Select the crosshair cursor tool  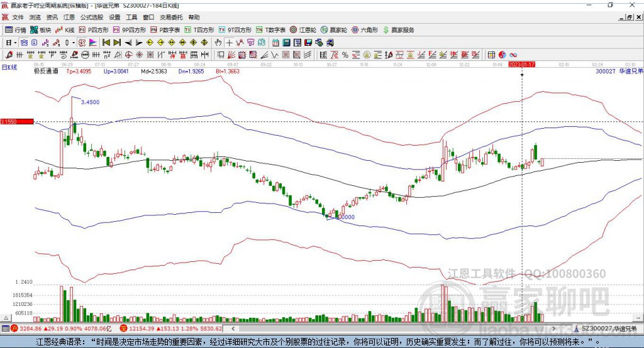point(229,43)
